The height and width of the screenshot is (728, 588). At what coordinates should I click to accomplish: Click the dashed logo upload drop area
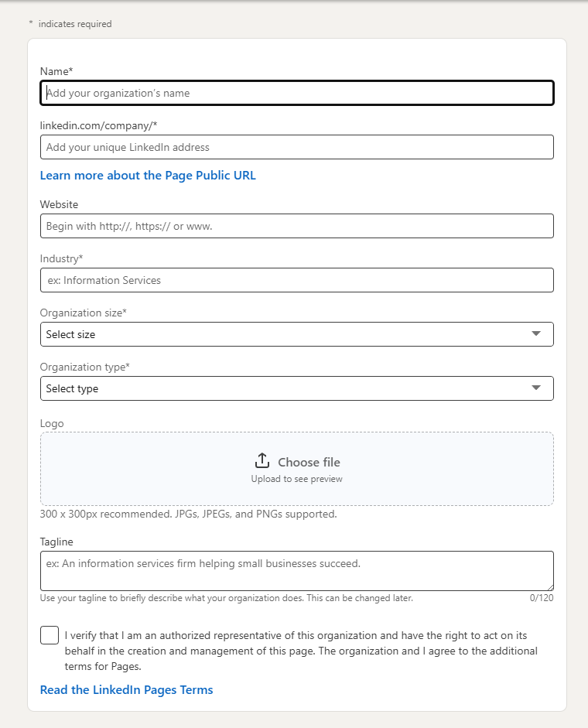[x=297, y=469]
